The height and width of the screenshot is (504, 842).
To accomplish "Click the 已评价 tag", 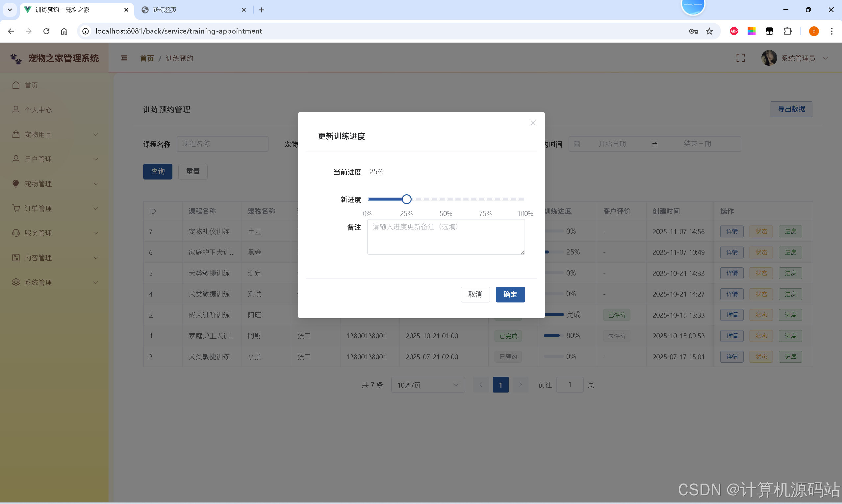I will click(x=616, y=315).
